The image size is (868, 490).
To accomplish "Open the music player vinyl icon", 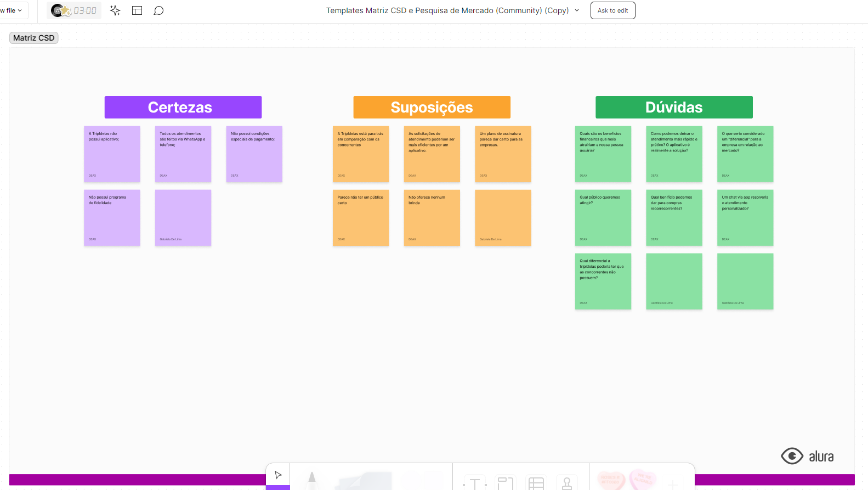I will click(x=56, y=10).
